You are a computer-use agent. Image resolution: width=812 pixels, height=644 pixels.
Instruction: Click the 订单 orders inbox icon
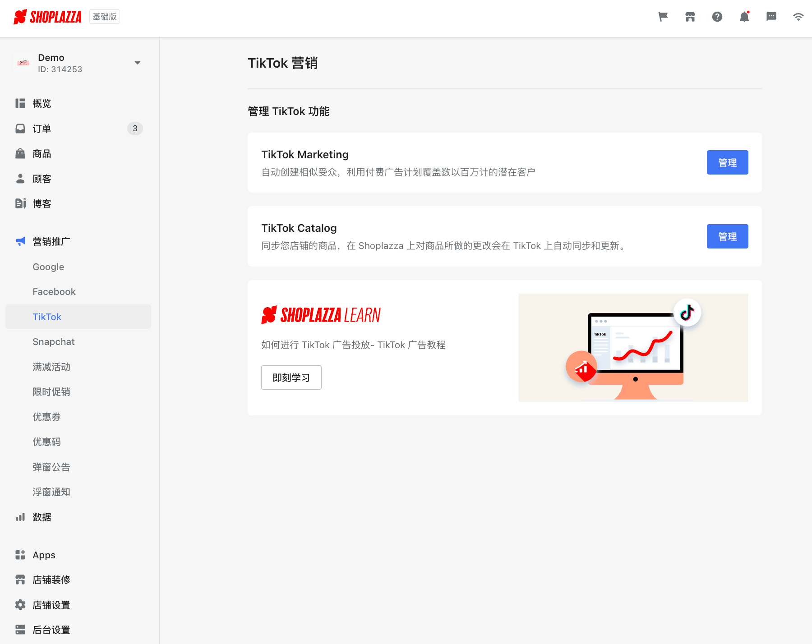point(20,129)
